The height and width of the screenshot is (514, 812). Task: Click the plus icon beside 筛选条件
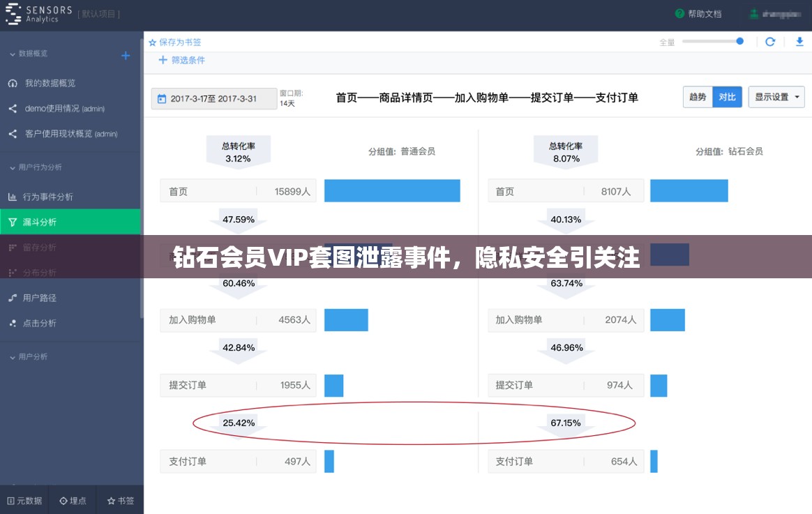point(163,60)
